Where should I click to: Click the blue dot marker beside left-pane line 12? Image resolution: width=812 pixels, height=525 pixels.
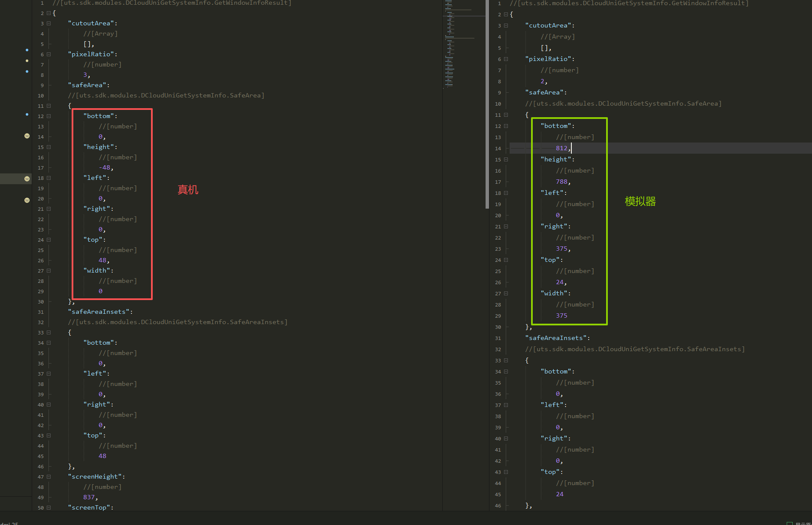pos(27,115)
